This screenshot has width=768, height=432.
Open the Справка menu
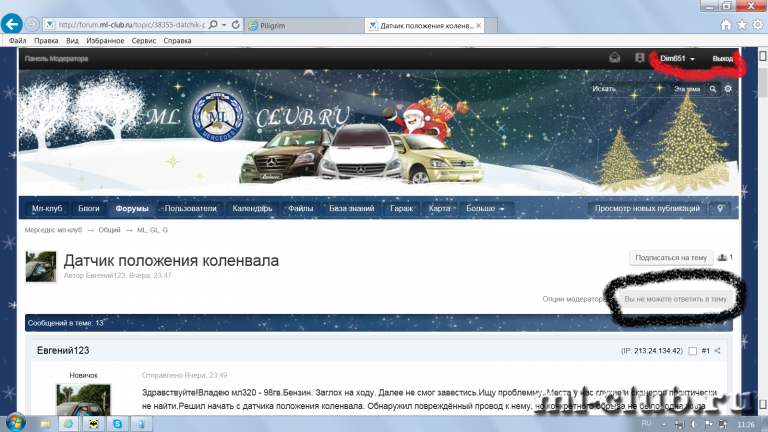[177, 41]
